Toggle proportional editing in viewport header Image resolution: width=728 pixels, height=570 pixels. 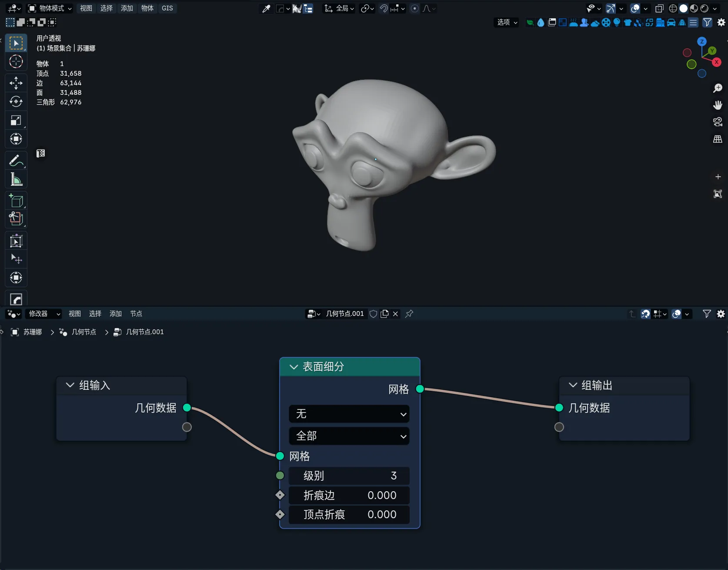415,8
